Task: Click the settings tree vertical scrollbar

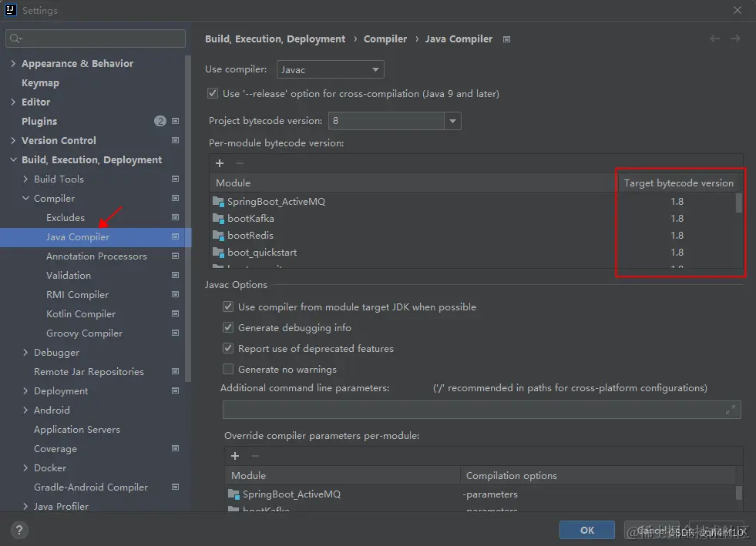Action: [x=188, y=219]
